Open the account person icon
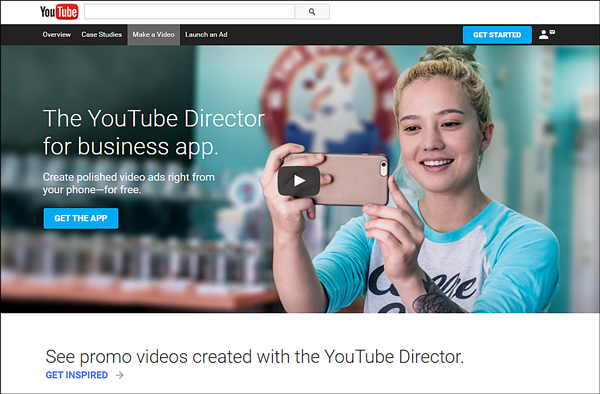This screenshot has height=394, width=600. [543, 34]
